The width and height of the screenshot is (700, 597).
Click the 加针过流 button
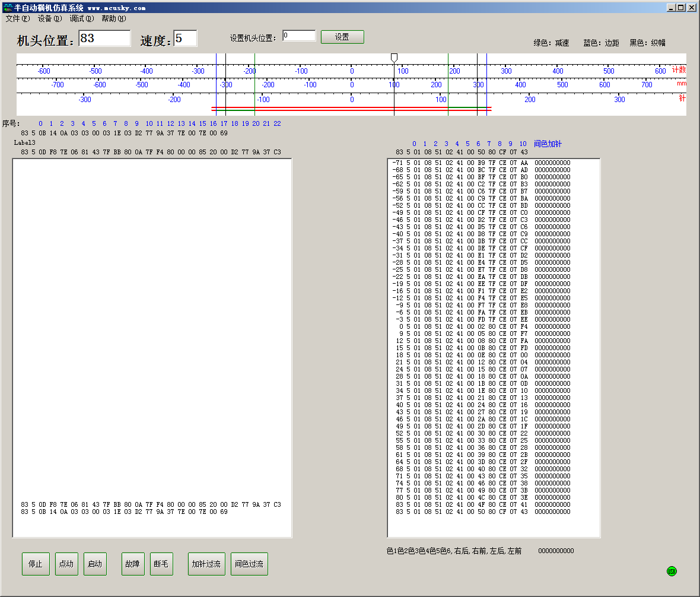206,564
